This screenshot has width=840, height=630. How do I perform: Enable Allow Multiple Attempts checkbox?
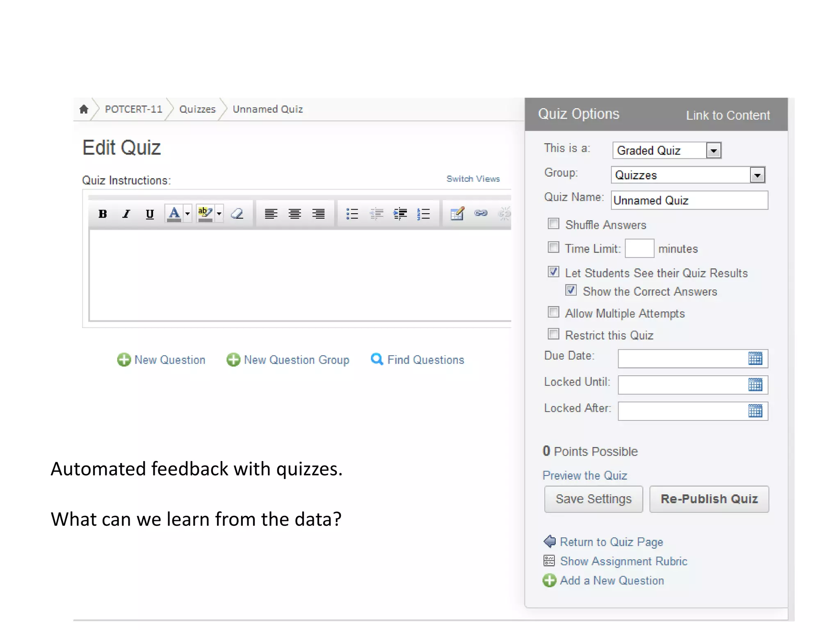pyautogui.click(x=554, y=312)
